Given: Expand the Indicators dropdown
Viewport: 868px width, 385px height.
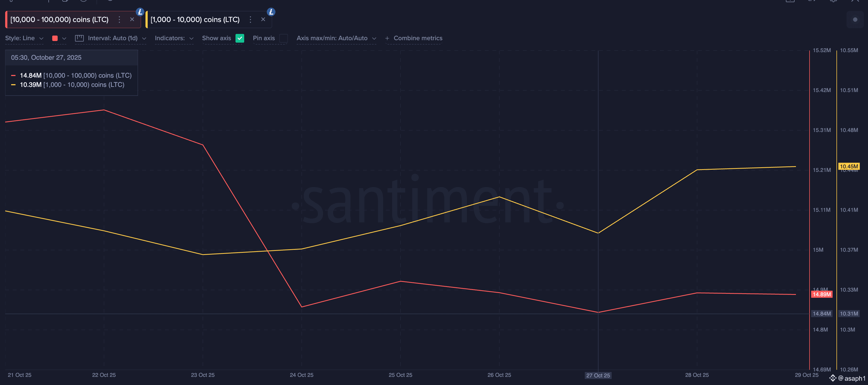Looking at the screenshot, I should [174, 38].
